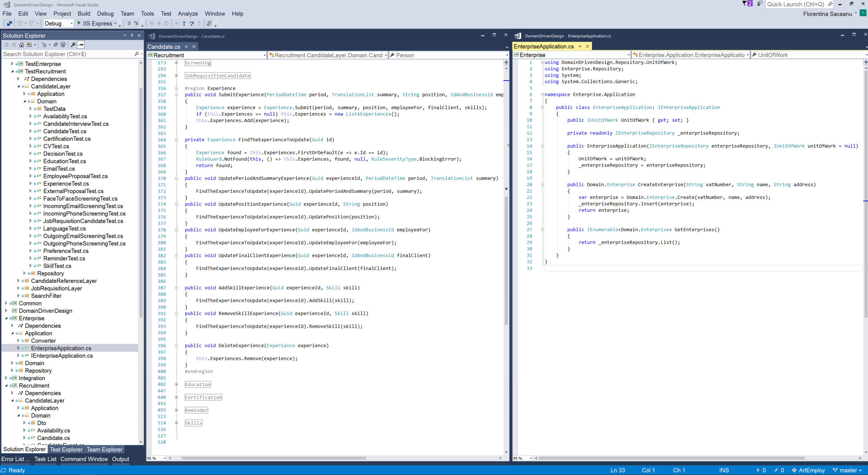Click the Search Solution Explorer field
The width and height of the screenshot is (868, 475).
pyautogui.click(x=68, y=54)
